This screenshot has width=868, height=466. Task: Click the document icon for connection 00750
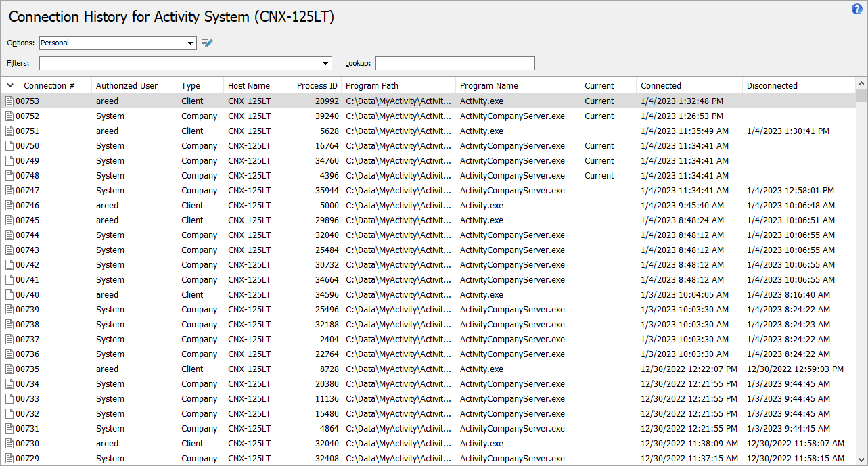pyautogui.click(x=9, y=145)
